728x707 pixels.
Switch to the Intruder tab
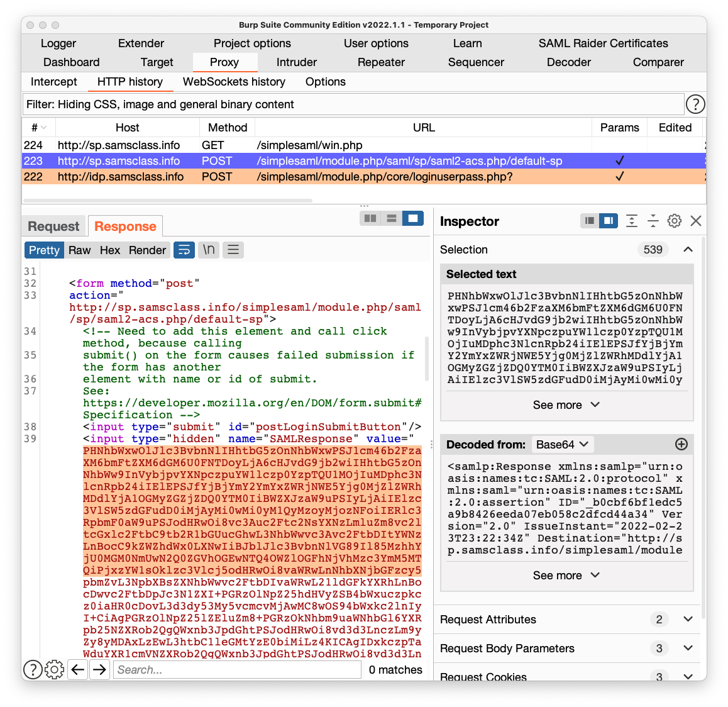[296, 62]
